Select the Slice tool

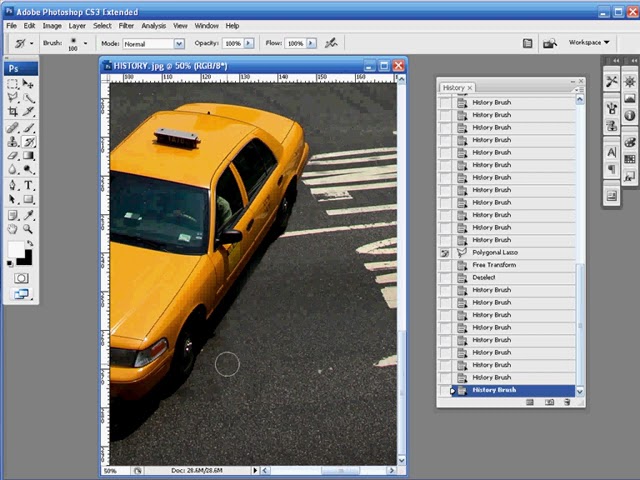[x=28, y=111]
